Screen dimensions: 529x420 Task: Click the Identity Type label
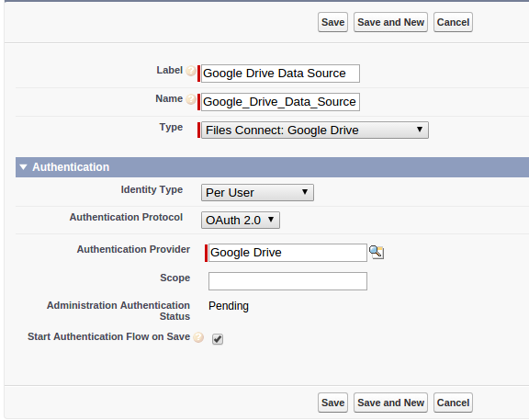(x=152, y=189)
